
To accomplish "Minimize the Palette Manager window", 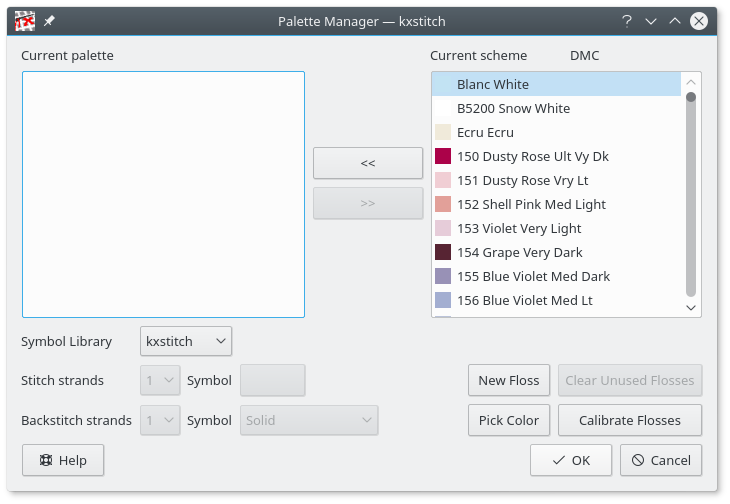I will [x=651, y=21].
